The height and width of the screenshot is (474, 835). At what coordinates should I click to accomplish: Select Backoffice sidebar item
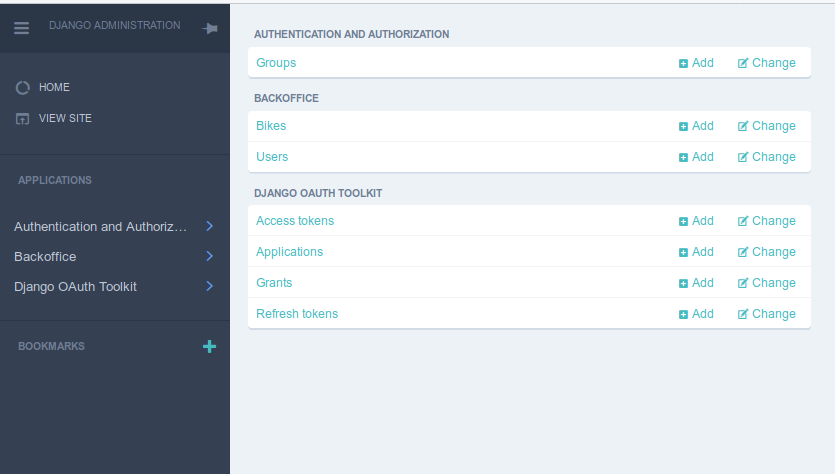pyautogui.click(x=45, y=257)
